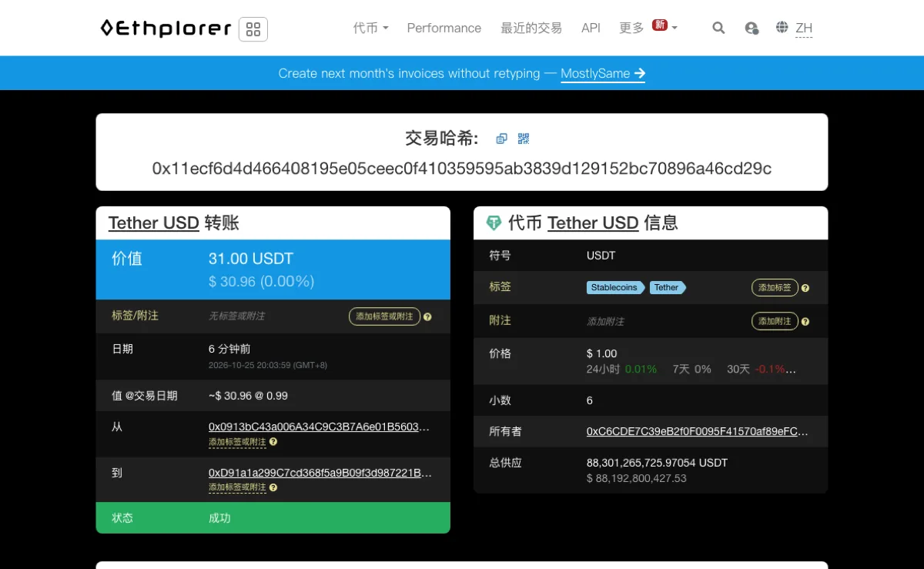The height and width of the screenshot is (569, 924).
Task: Click the 小数 value 6
Action: tap(590, 400)
